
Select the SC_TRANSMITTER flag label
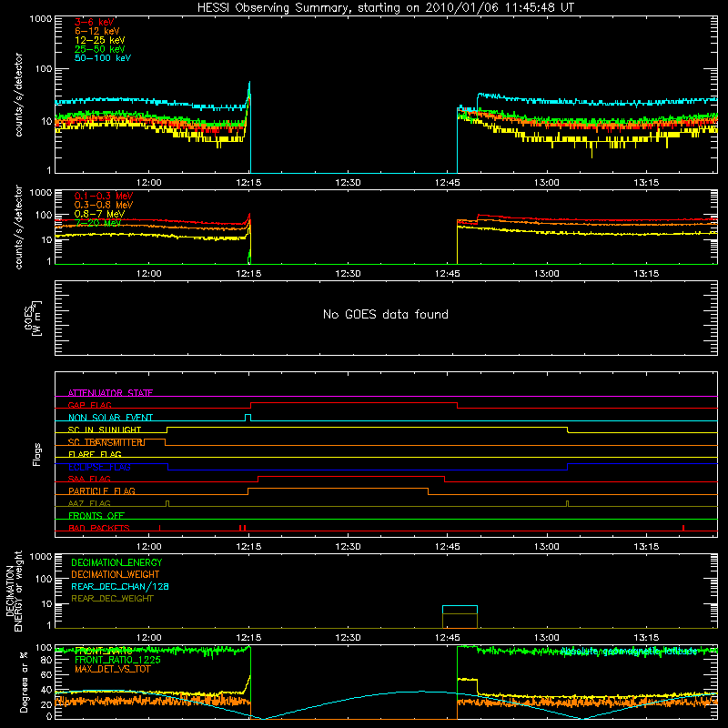point(106,442)
